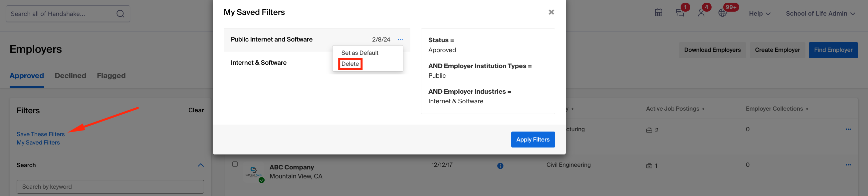The image size is (868, 196).
Task: Choose Set as Default menu option
Action: click(x=359, y=53)
